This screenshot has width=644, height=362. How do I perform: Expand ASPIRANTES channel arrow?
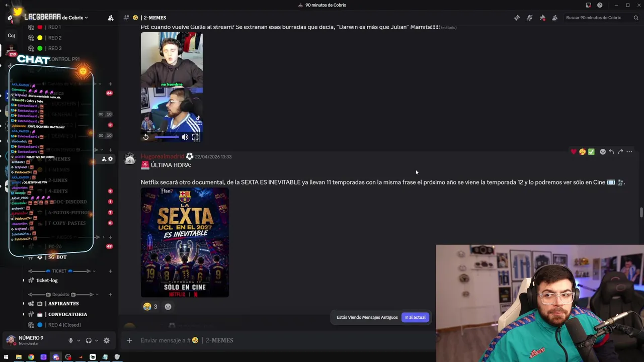24,304
